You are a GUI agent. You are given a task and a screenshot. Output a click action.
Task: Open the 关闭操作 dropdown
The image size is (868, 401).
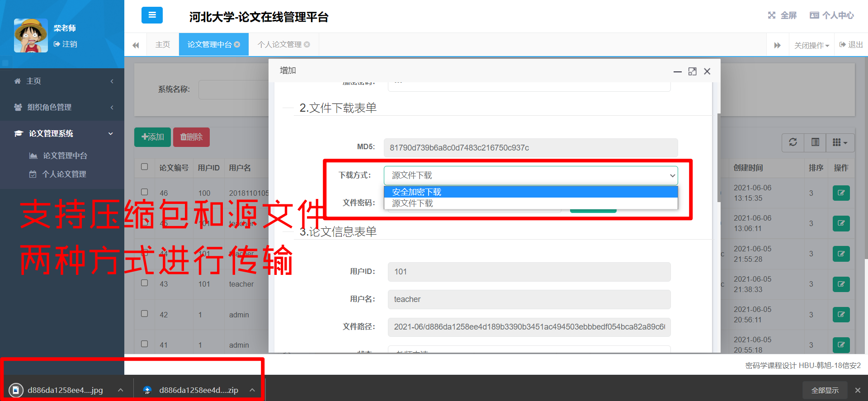pos(812,45)
